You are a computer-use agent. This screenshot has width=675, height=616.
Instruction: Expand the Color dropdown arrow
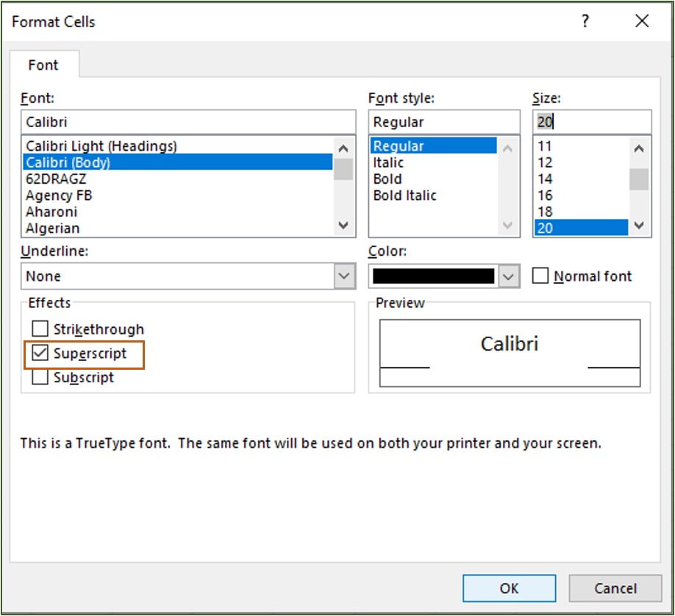coord(508,276)
